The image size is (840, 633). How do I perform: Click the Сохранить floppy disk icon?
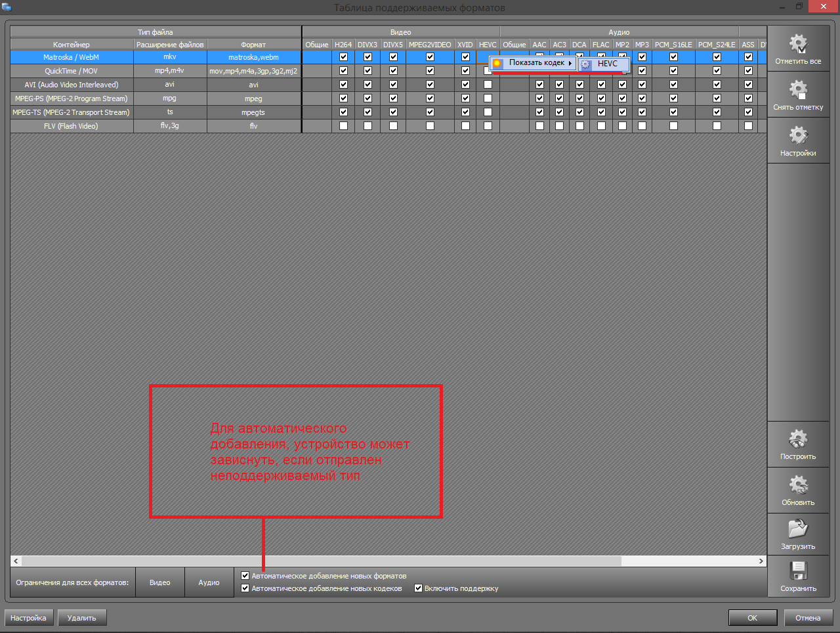[798, 571]
